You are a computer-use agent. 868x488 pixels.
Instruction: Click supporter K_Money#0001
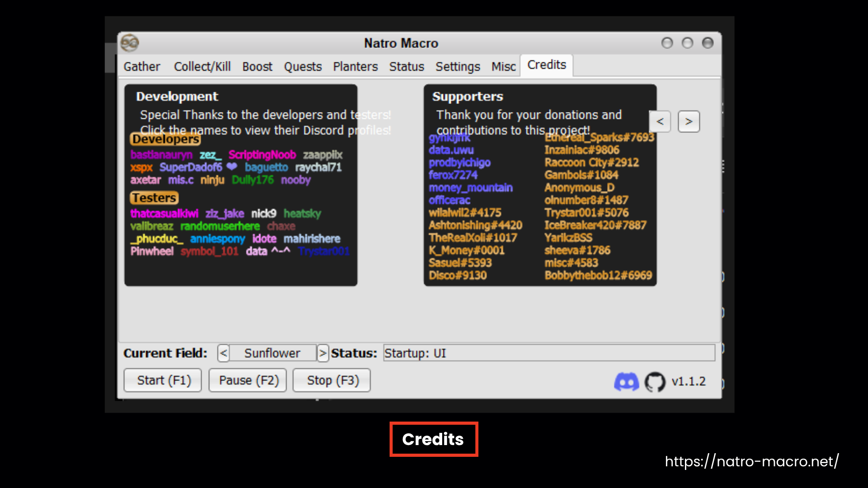(x=467, y=250)
